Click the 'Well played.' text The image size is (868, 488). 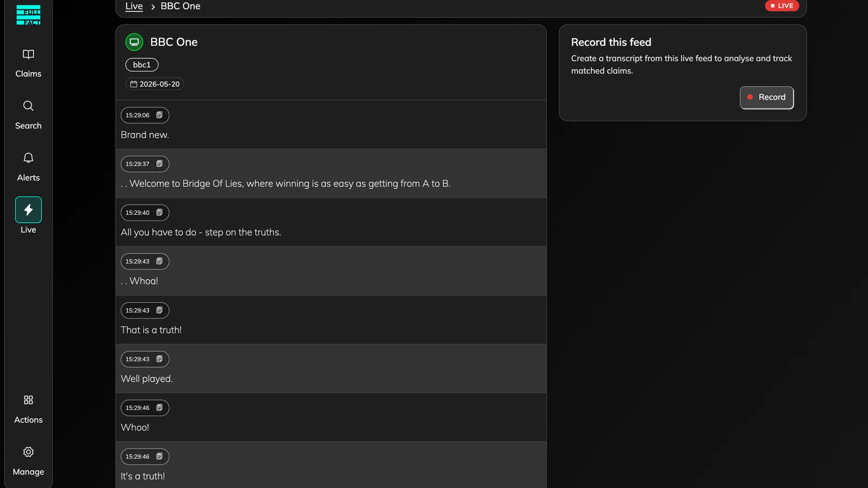point(146,378)
